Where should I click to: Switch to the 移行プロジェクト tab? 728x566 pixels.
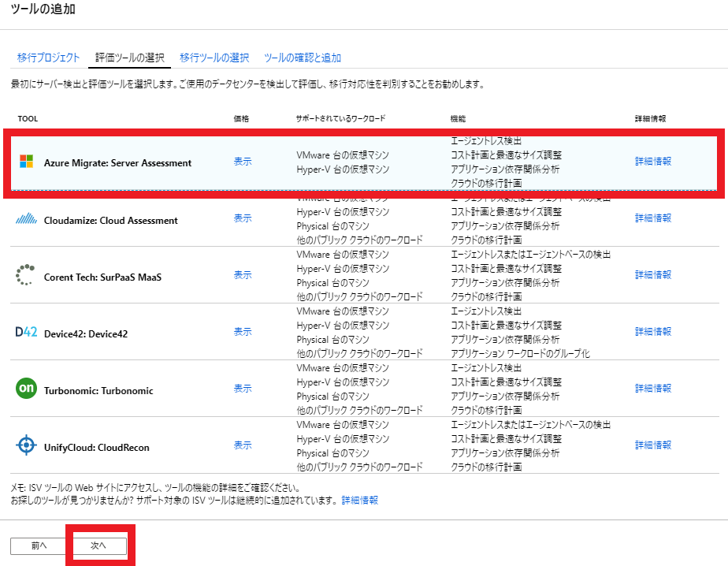click(x=48, y=58)
